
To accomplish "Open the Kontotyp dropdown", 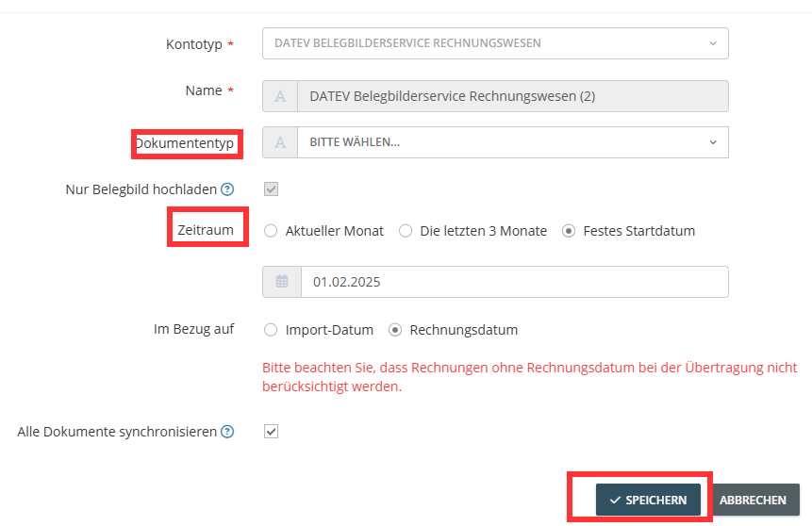I will (495, 43).
